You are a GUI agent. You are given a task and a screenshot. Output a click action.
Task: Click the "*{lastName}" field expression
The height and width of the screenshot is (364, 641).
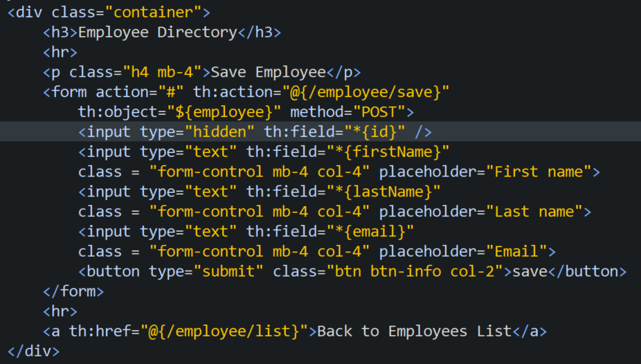(383, 192)
